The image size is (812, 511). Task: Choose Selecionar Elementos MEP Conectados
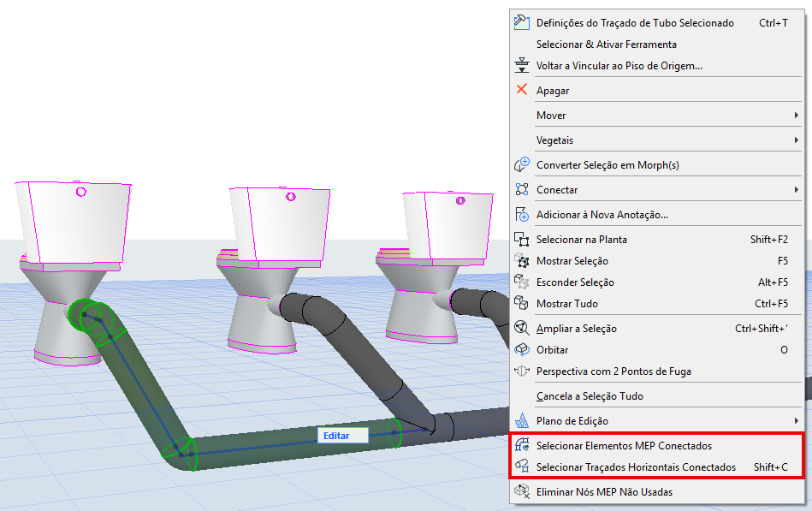(x=656, y=446)
